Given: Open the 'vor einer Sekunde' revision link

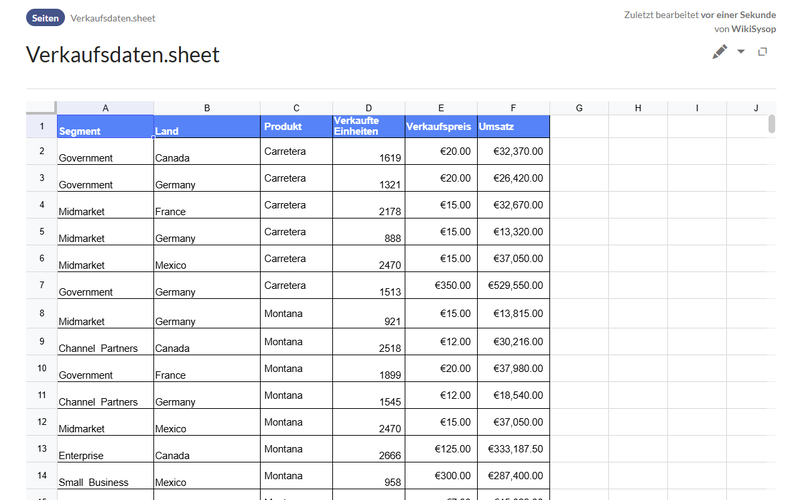Looking at the screenshot, I should tap(738, 15).
